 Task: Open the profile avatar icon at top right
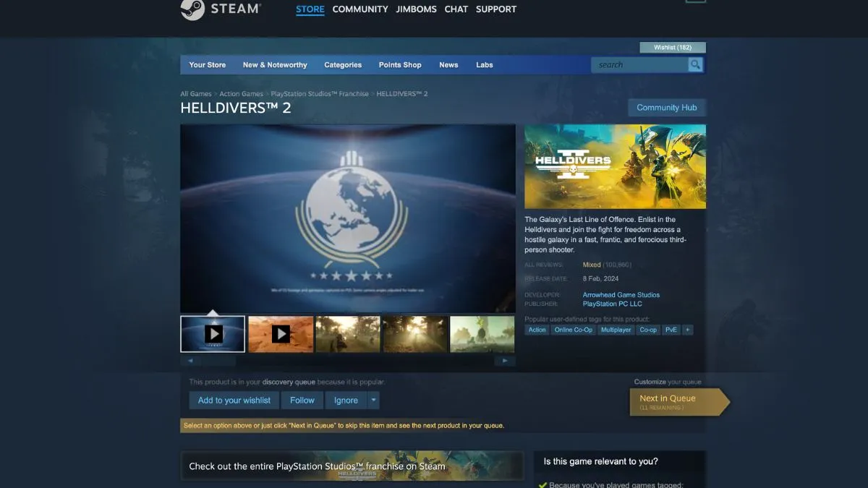[695, 1]
